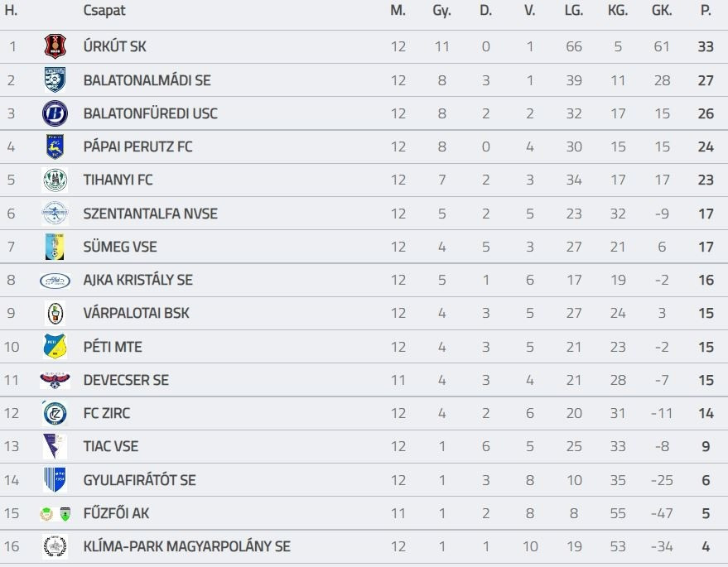Open the Szentantalfa NVSE team link
Image resolution: width=728 pixels, height=567 pixels.
tap(150, 214)
